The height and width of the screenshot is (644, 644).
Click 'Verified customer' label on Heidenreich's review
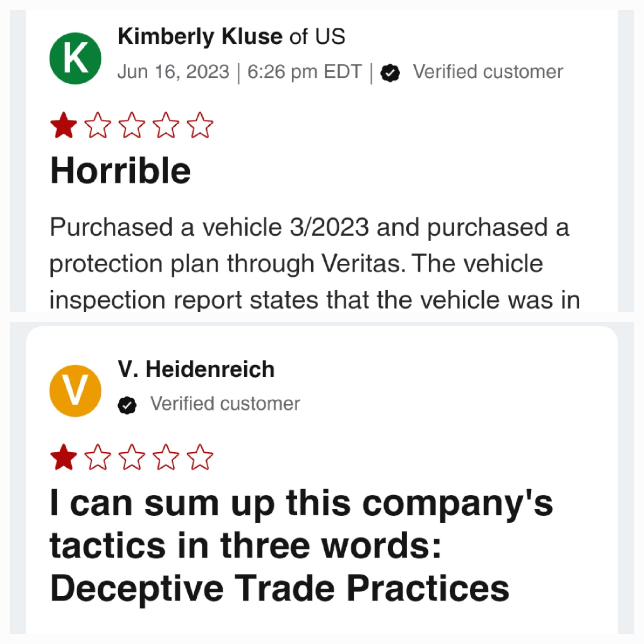pyautogui.click(x=225, y=404)
